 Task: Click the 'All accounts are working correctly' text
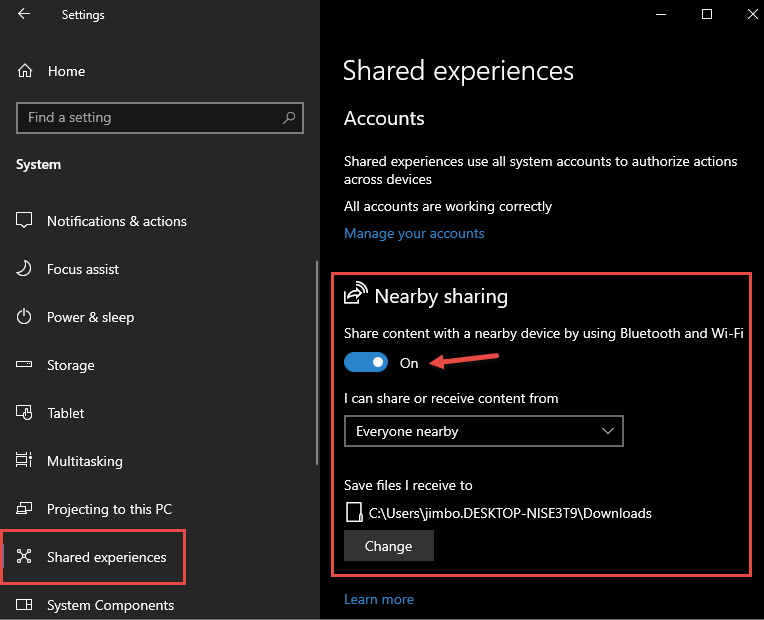pos(448,207)
